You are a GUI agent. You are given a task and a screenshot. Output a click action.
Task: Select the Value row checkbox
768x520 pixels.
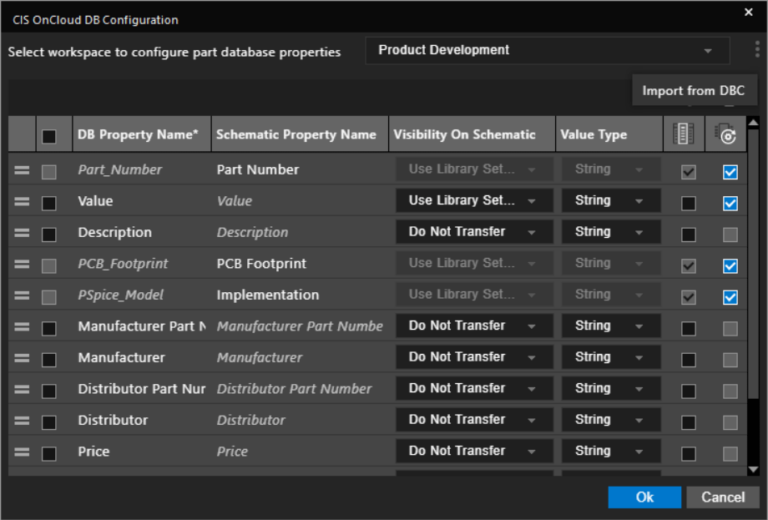point(49,203)
